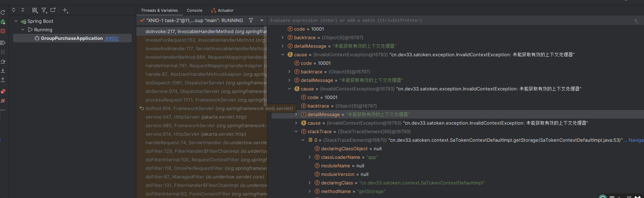This screenshot has height=198, width=644.
Task: Open View Breakpoints (red circles icon)
Action: click(3, 92)
